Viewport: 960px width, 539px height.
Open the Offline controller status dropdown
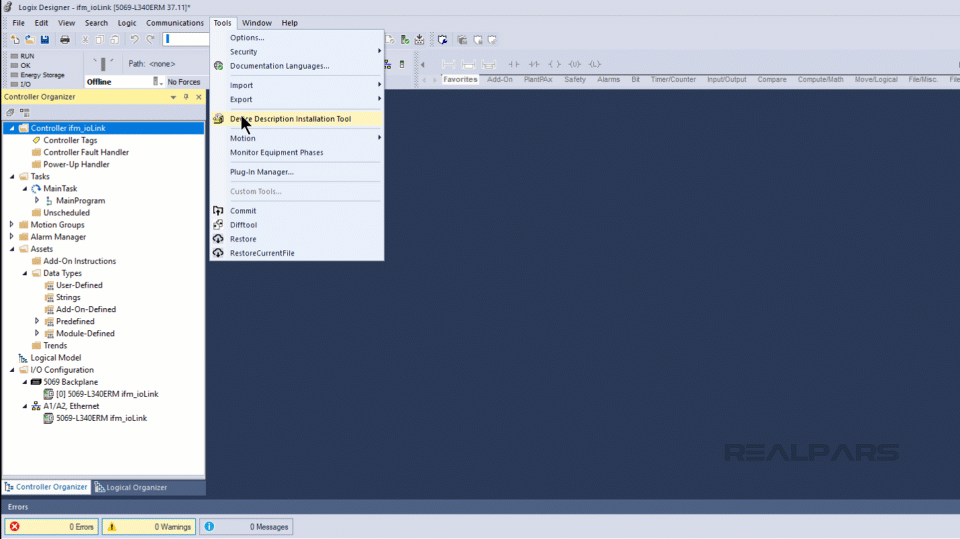coord(161,82)
